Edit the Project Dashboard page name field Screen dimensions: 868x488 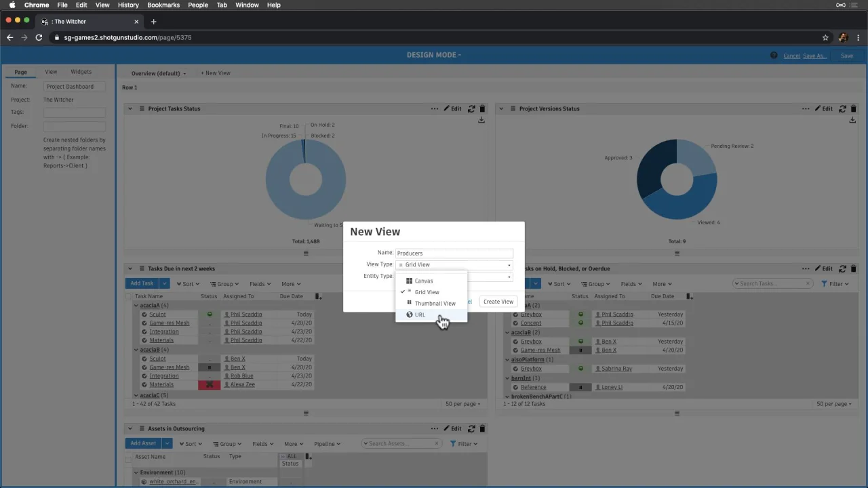75,87
